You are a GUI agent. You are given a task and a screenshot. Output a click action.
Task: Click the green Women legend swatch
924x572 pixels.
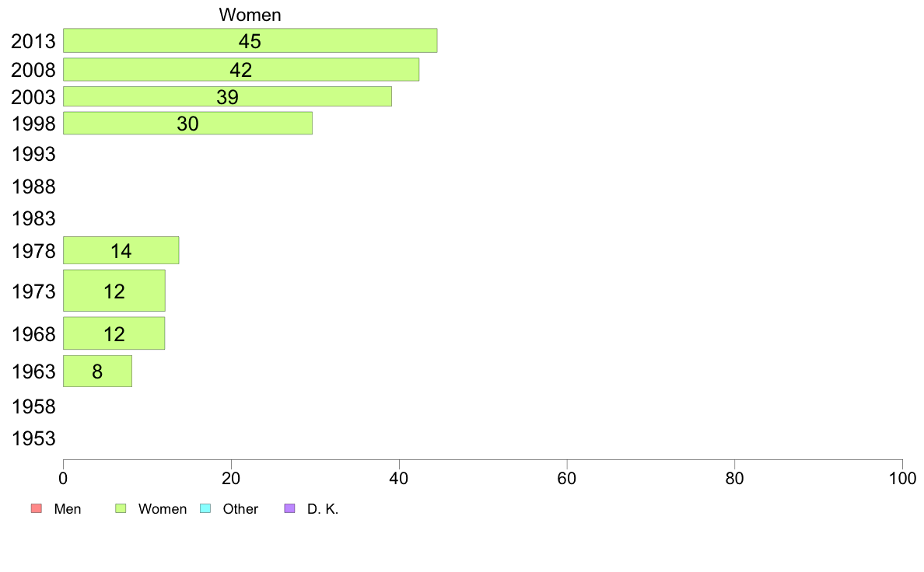coord(121,508)
